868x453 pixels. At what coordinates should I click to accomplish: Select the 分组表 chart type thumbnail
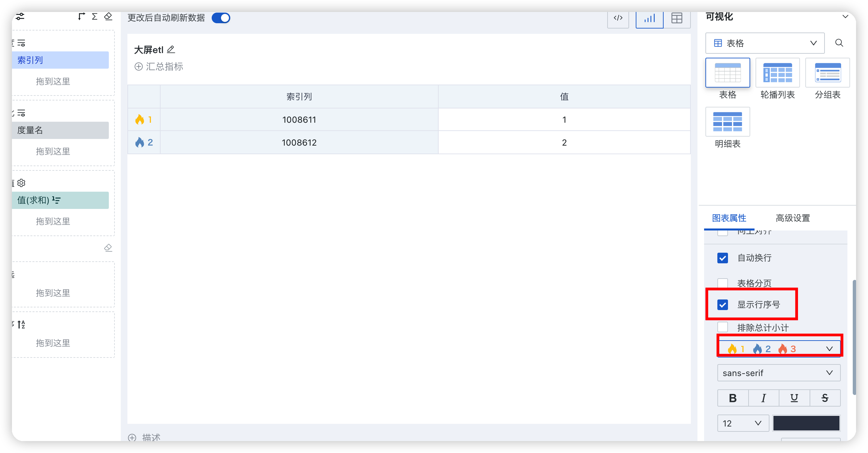pyautogui.click(x=828, y=72)
